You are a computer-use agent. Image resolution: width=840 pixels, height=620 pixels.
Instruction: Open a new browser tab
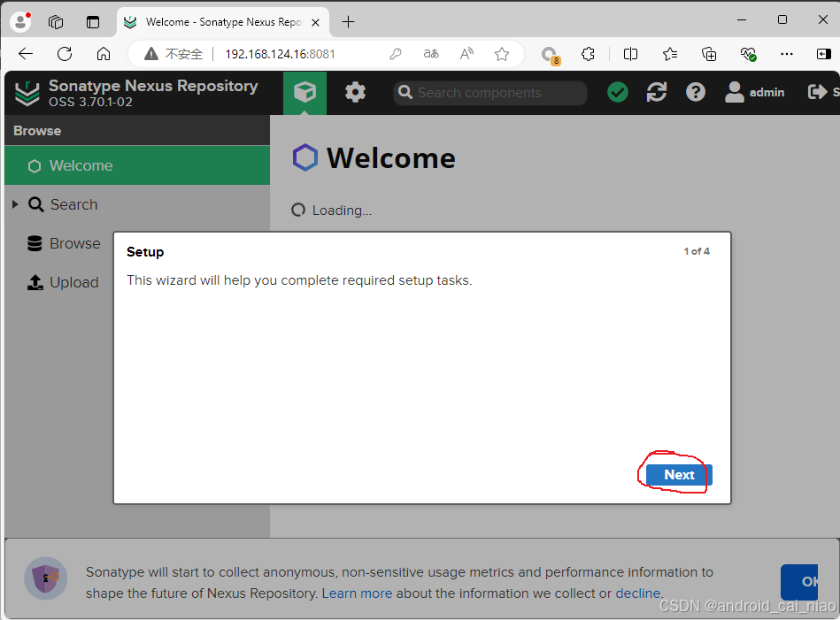pos(348,21)
